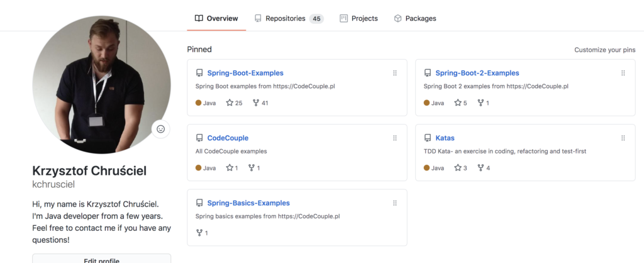This screenshot has width=644, height=263.
Task: View 1 star of CodeCouple repo
Action: pos(232,167)
